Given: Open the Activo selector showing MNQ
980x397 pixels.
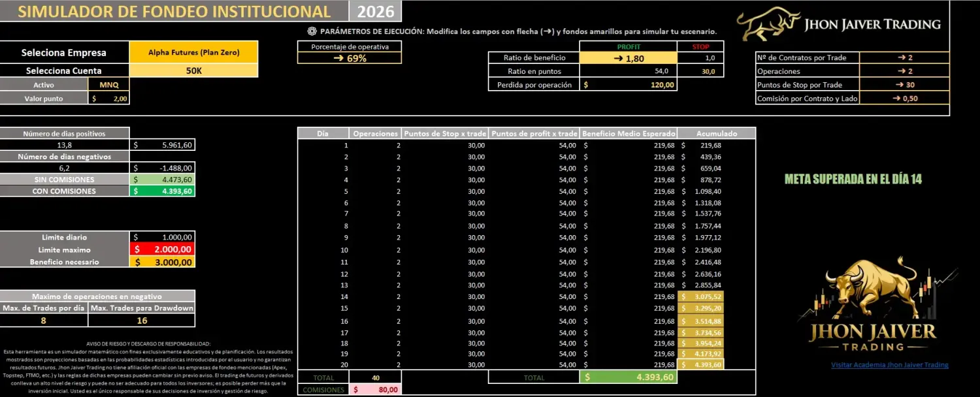Looking at the screenshot, I should (110, 84).
